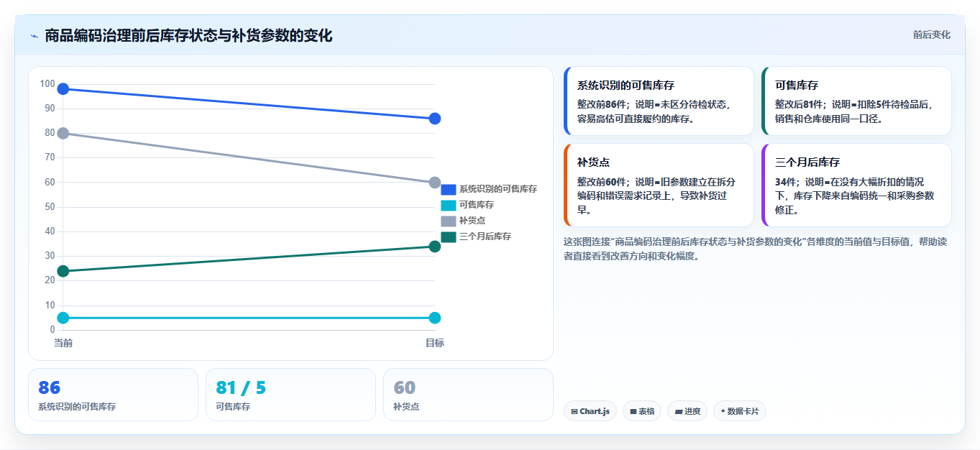The width and height of the screenshot is (980, 450).
Task: Open the 补货点 description card
Action: click(x=659, y=185)
